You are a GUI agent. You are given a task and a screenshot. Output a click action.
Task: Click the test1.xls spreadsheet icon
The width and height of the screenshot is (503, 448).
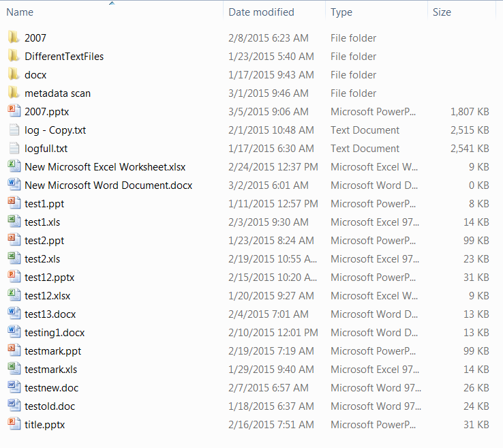(13, 222)
